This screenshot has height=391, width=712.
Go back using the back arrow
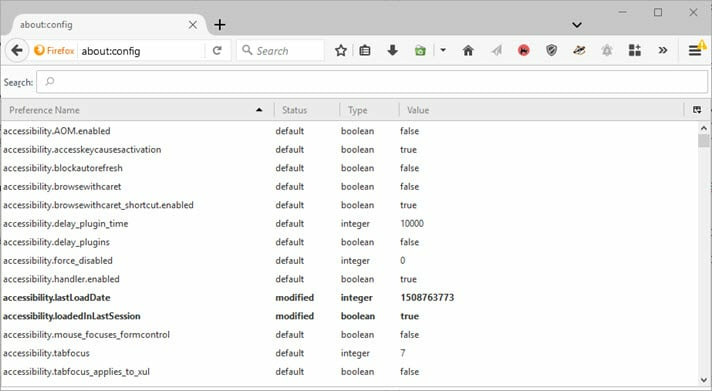click(17, 50)
